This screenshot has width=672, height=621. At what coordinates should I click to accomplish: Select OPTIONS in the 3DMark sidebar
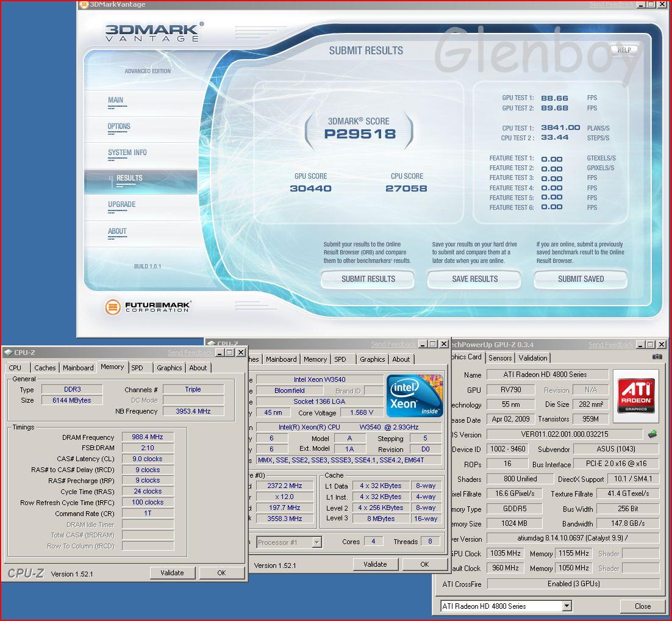(x=119, y=126)
